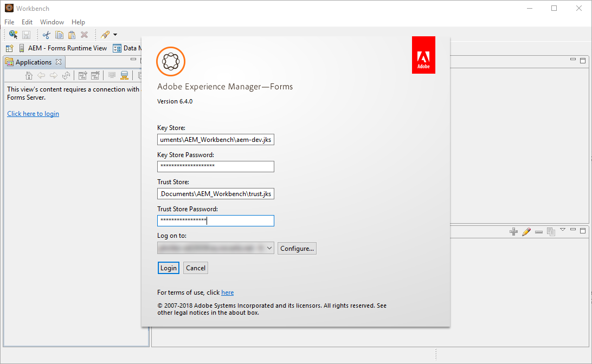Click the red Adobe logo
The height and width of the screenshot is (364, 592).
(423, 55)
